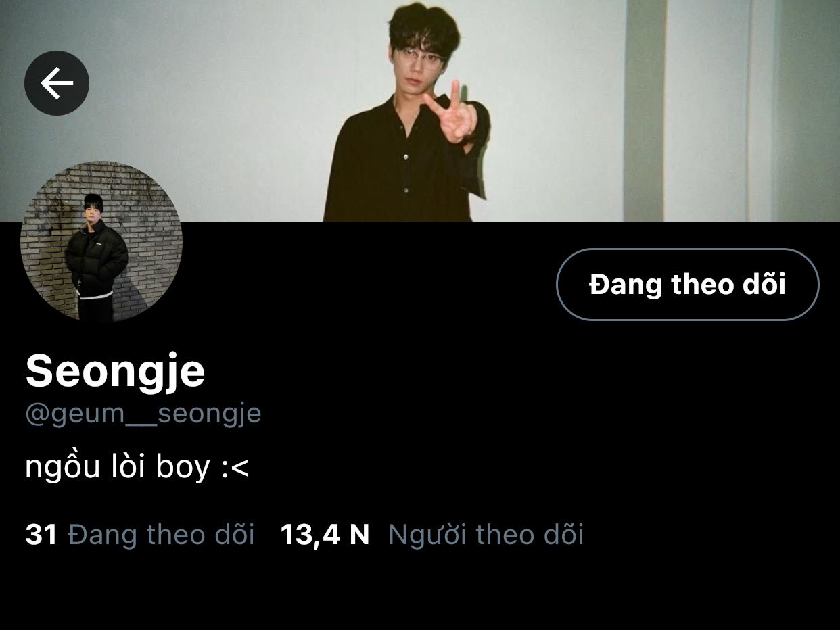This screenshot has height=630, width=840.
Task: Click the dark circle behind the back arrow
Action: click(57, 83)
